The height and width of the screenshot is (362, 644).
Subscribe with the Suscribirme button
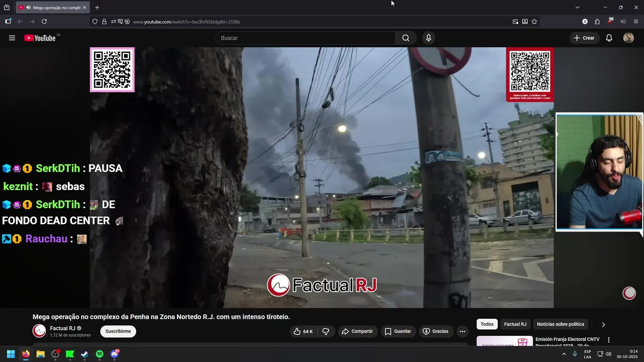[x=118, y=331]
